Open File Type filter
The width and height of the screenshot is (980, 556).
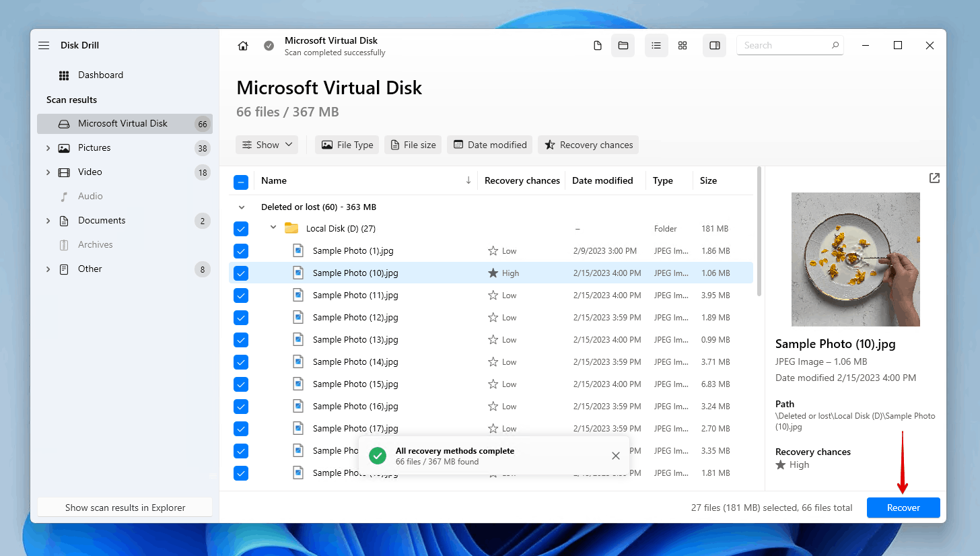[347, 145]
